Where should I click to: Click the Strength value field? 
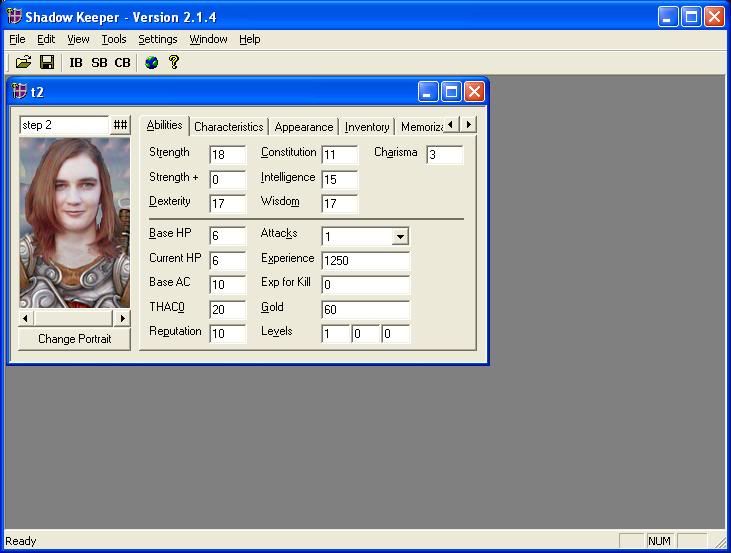[x=227, y=155]
